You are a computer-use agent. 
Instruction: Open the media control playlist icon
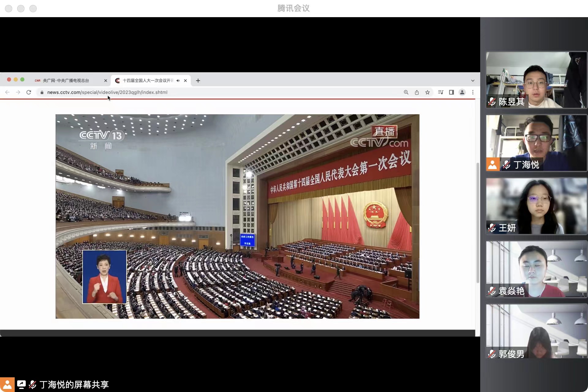click(x=441, y=92)
